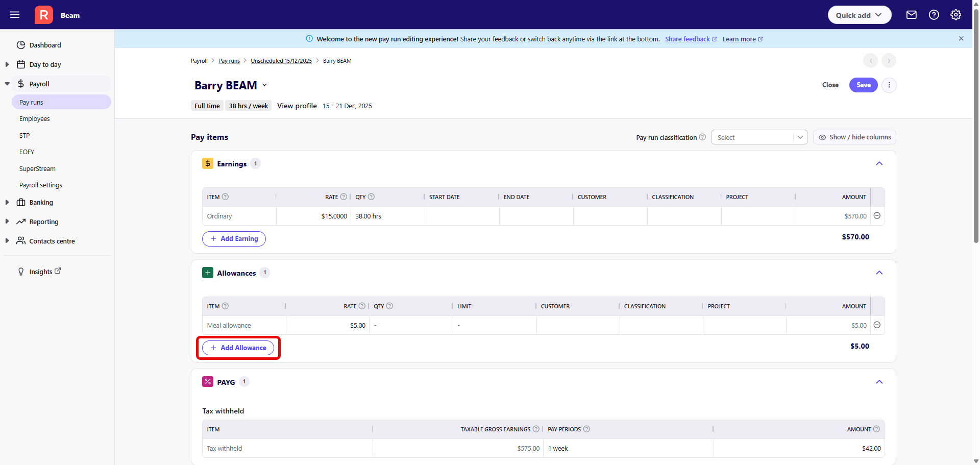Close the pay run editor

coord(830,85)
